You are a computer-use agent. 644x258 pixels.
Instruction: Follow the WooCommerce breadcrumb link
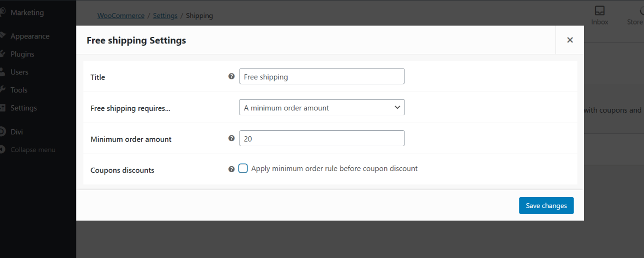click(120, 15)
